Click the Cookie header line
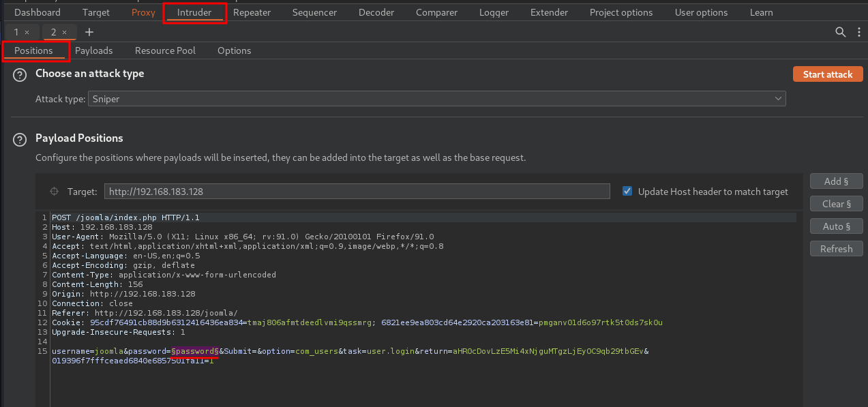The height and width of the screenshot is (407, 868). point(357,322)
